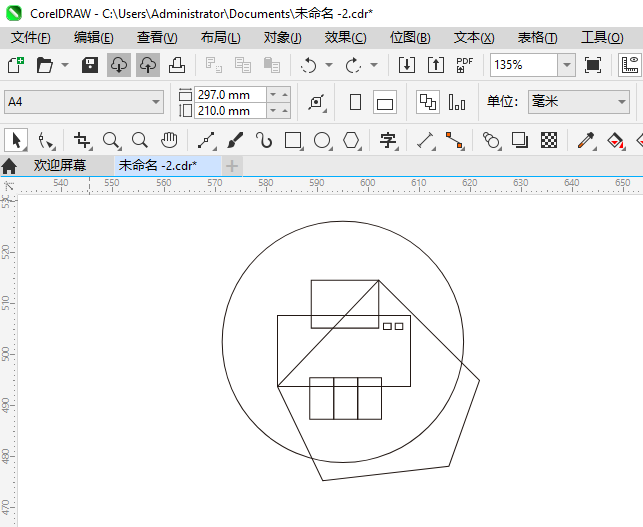643x527 pixels.
Task: Click the page height stepper arrows
Action: pyautogui.click(x=279, y=111)
